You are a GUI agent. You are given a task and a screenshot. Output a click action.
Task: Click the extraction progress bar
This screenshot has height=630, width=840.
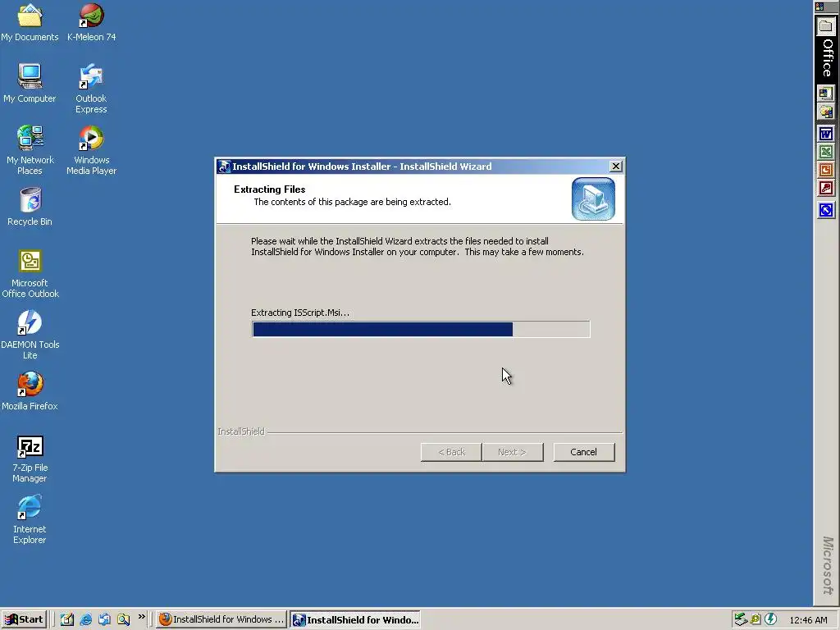pos(421,329)
